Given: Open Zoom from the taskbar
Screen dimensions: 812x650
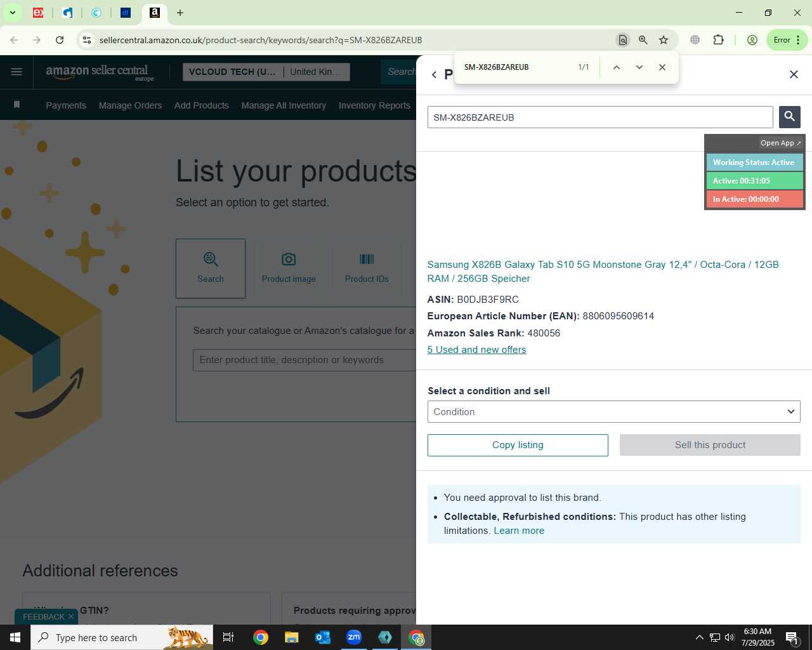Looking at the screenshot, I should coord(354,637).
